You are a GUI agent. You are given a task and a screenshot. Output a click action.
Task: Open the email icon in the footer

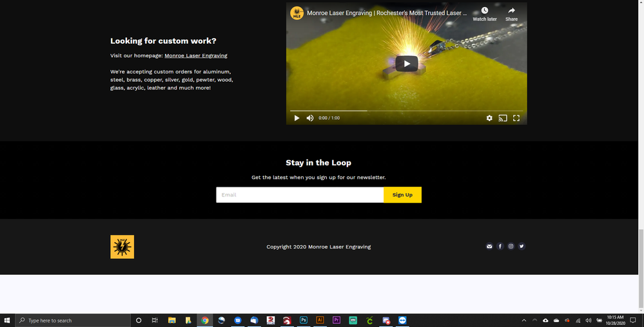coord(489,246)
